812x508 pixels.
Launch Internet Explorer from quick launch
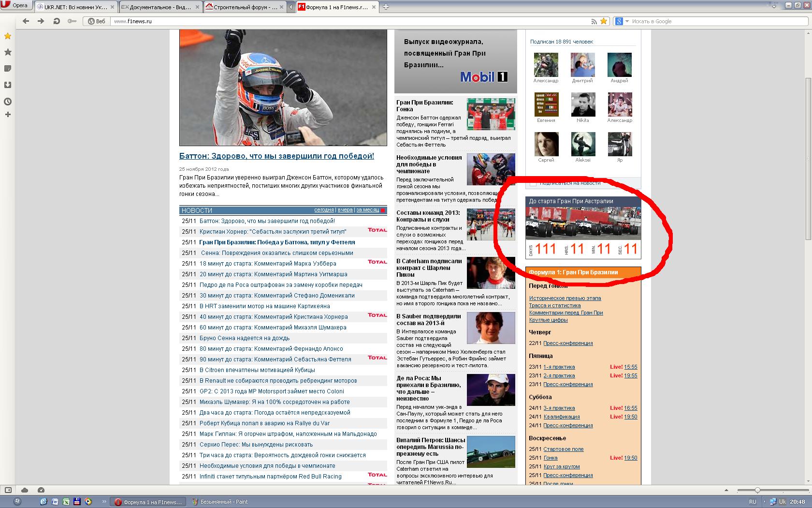tap(43, 502)
